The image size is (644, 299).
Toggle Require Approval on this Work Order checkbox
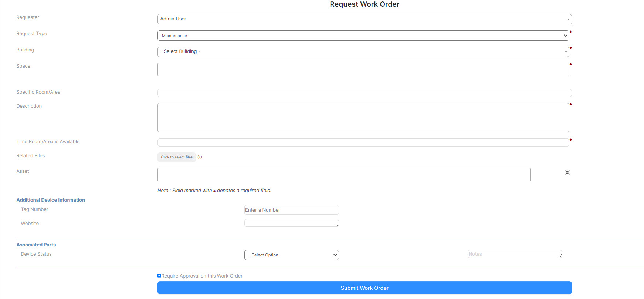tap(159, 276)
